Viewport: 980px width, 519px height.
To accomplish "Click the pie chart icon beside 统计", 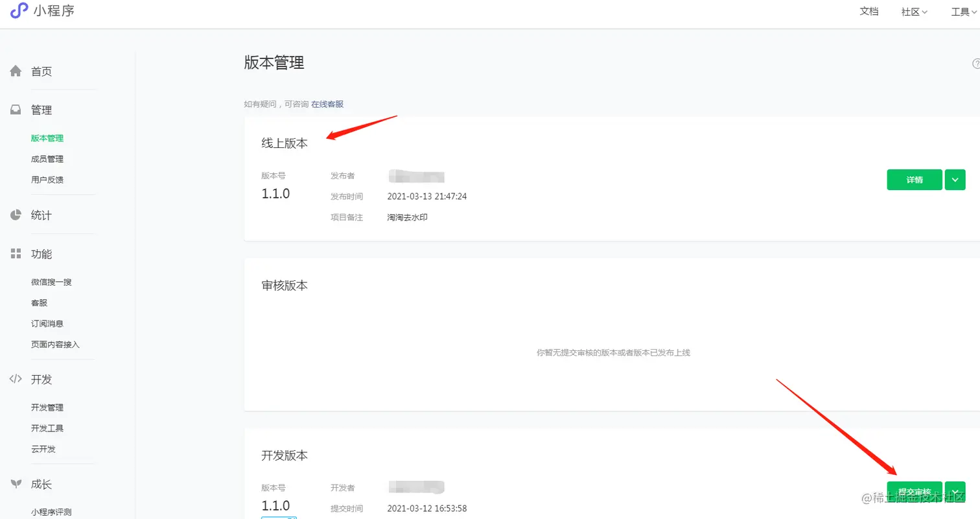I will point(16,215).
